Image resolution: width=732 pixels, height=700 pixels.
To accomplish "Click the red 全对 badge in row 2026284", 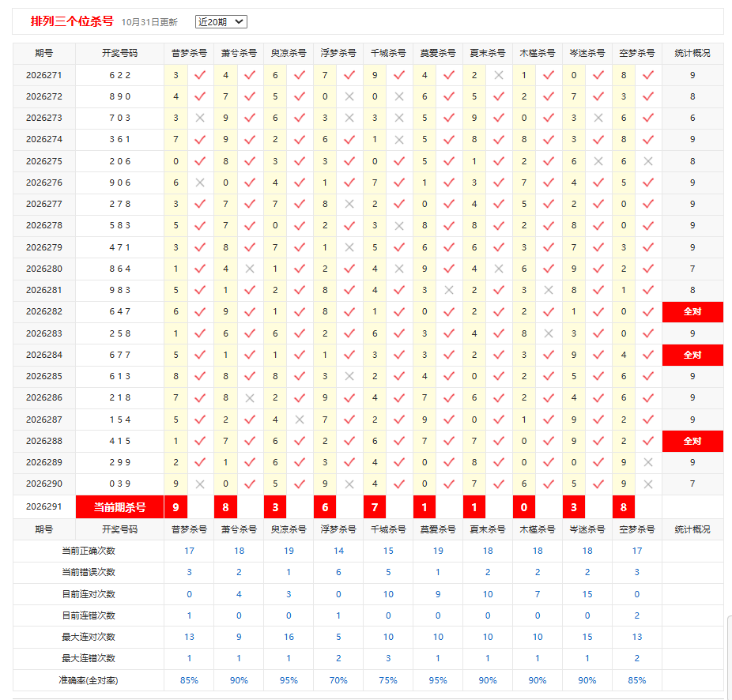I will (692, 355).
